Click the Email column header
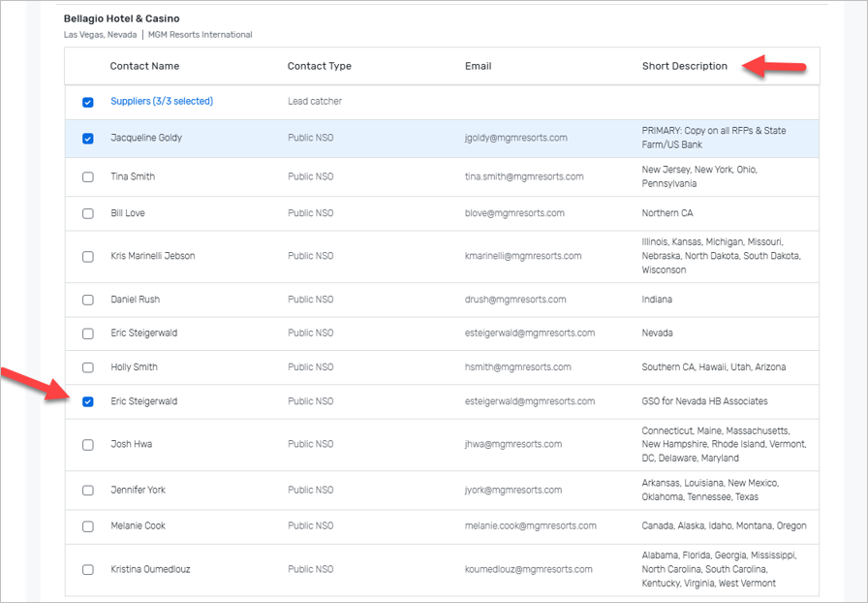This screenshot has width=868, height=603. coord(478,67)
